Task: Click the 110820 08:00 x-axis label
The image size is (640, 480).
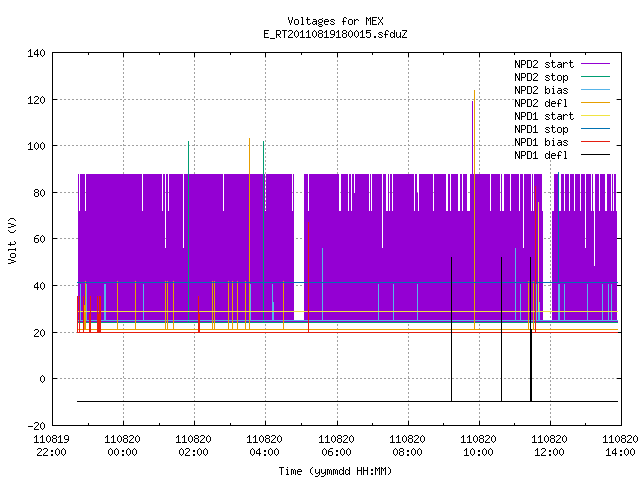Action: tap(407, 446)
